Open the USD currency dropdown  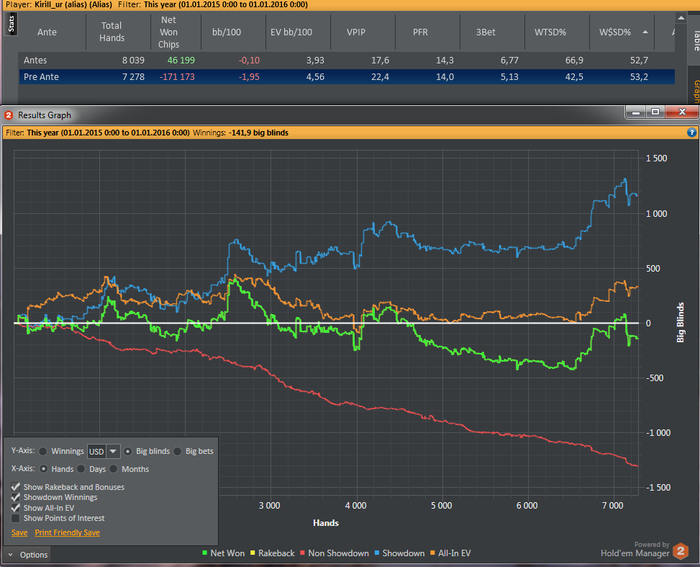[x=113, y=451]
